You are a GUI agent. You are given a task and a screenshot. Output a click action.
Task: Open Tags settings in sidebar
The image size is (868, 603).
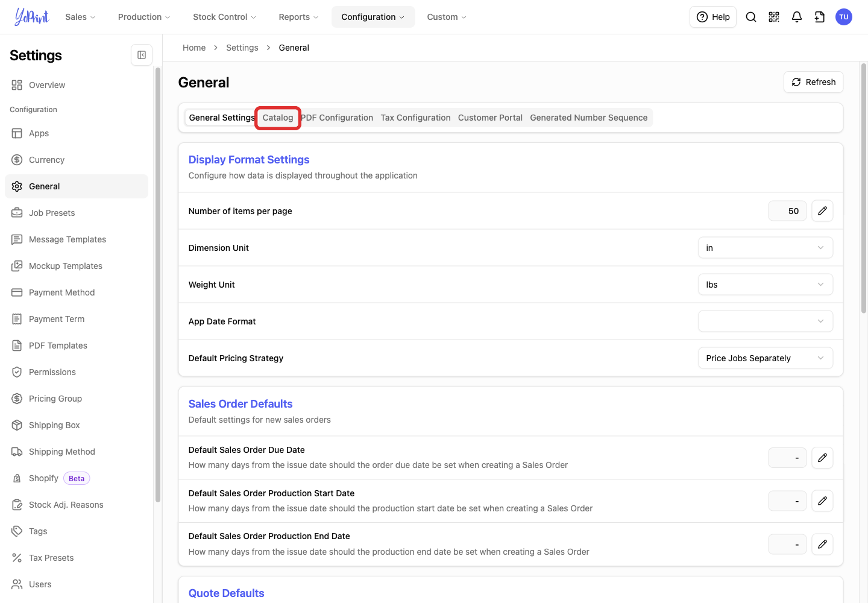pyautogui.click(x=77, y=531)
